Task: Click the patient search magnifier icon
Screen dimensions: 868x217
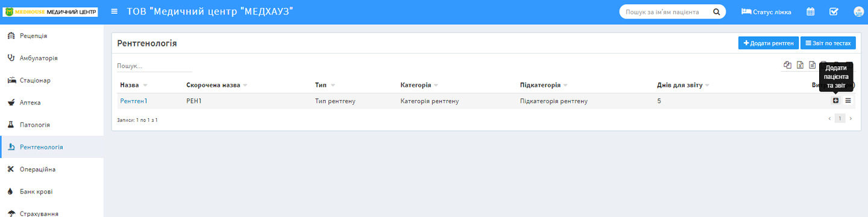Action: (717, 12)
